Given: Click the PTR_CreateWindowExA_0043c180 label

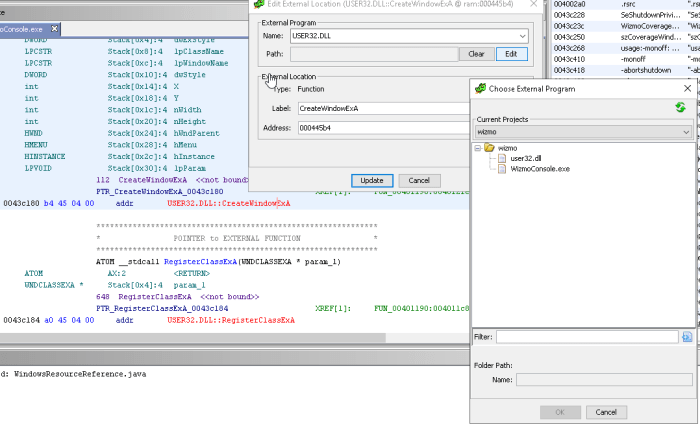Looking at the screenshot, I should click(159, 192).
